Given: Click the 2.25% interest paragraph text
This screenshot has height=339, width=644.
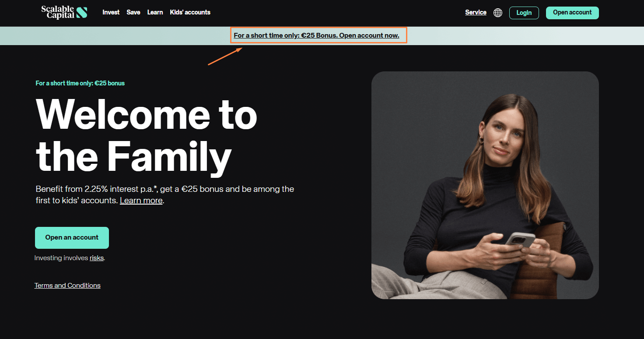Looking at the screenshot, I should [x=165, y=195].
